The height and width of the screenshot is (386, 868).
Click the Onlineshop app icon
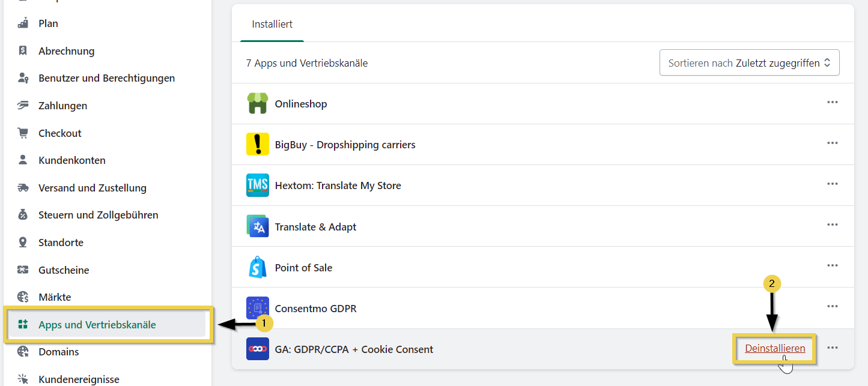(257, 104)
